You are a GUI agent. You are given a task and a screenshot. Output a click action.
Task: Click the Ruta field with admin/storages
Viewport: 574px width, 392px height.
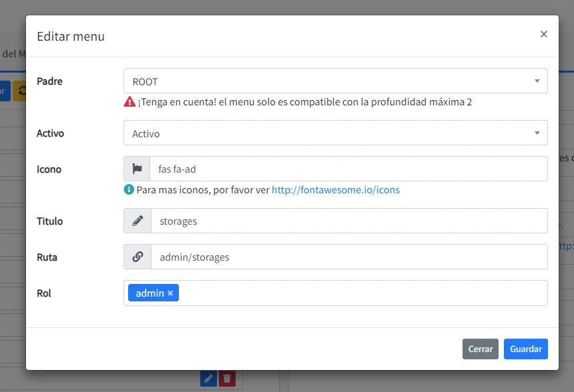tap(348, 257)
